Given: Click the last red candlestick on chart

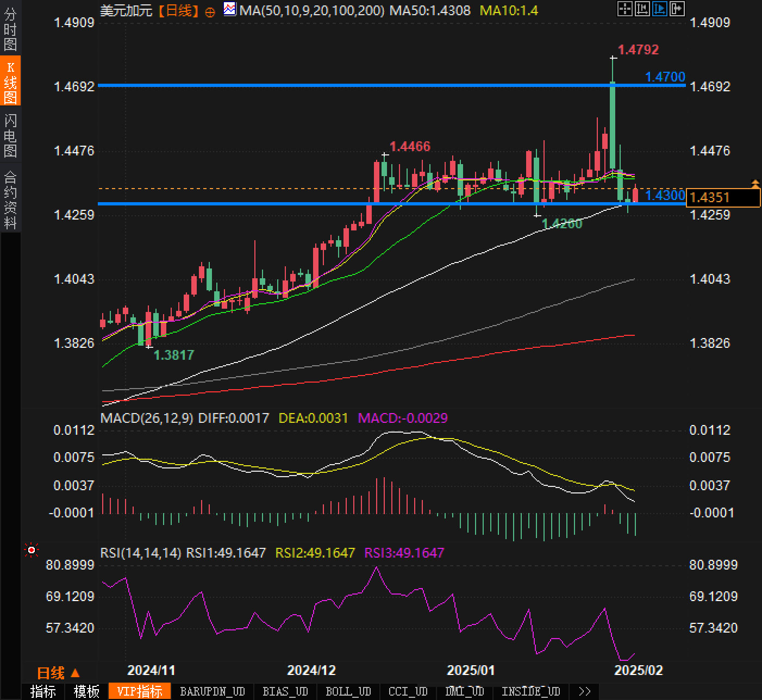Looking at the screenshot, I should [635, 195].
